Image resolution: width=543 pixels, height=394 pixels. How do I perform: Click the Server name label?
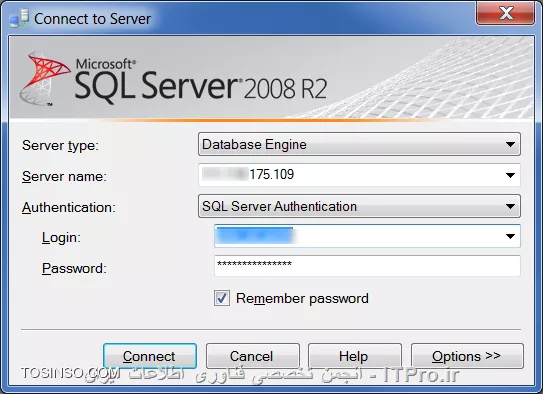(64, 176)
